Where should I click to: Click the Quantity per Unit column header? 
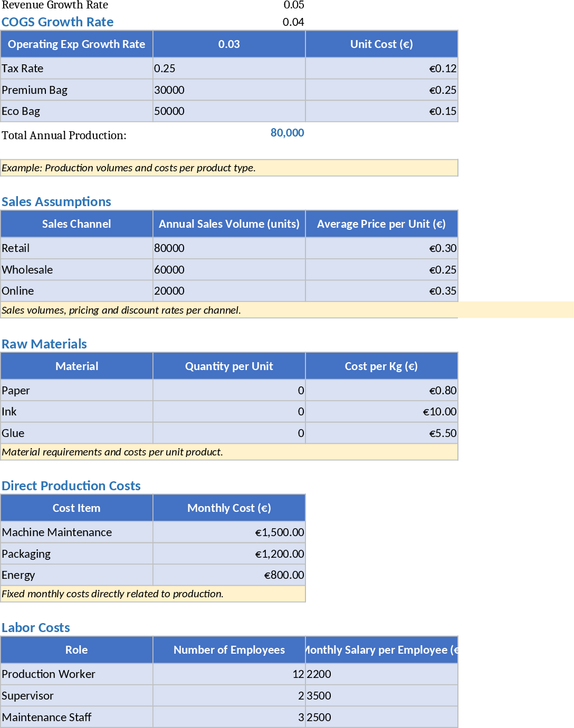coord(228,366)
